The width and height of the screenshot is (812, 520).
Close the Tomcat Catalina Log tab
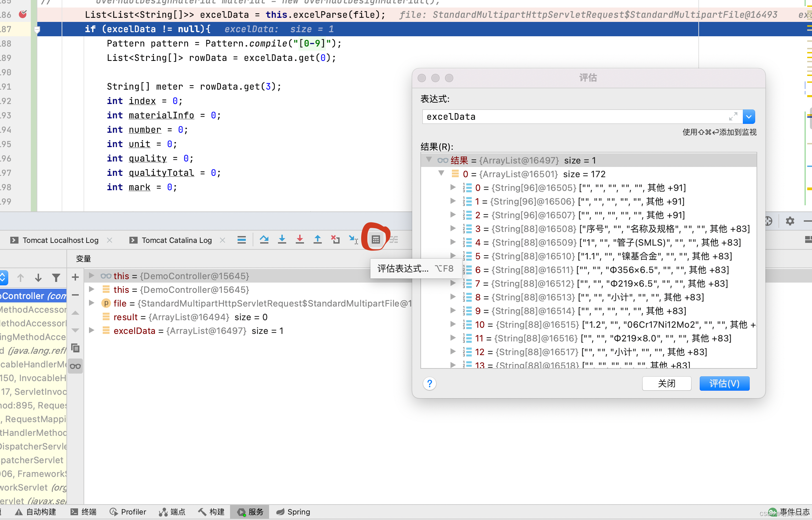click(223, 240)
